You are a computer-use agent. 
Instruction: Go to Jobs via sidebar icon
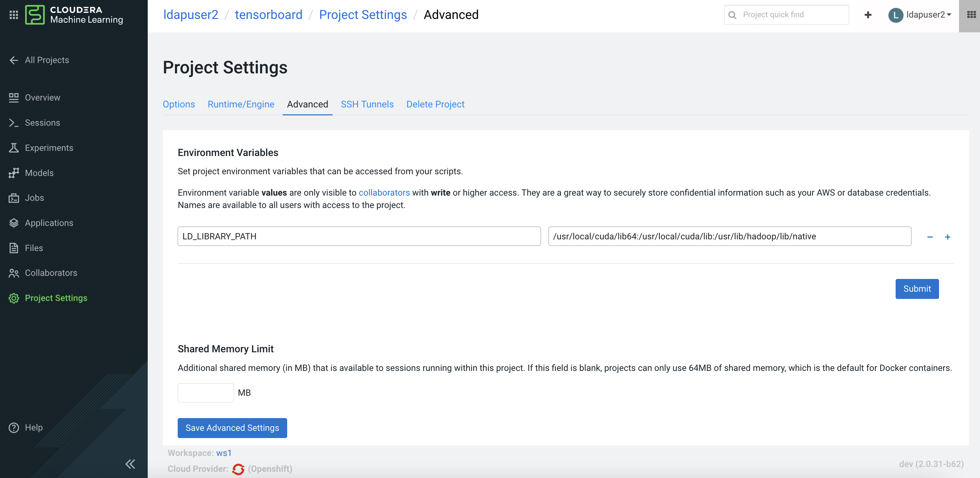coord(14,198)
